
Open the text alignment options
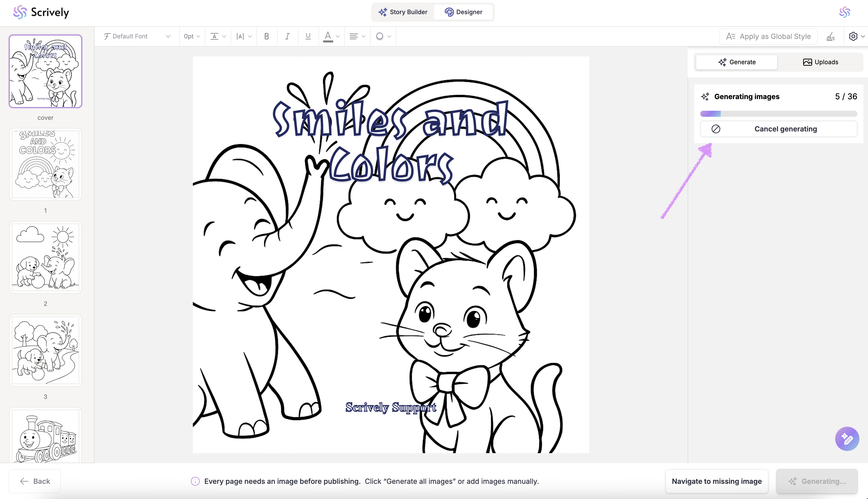pyautogui.click(x=357, y=36)
